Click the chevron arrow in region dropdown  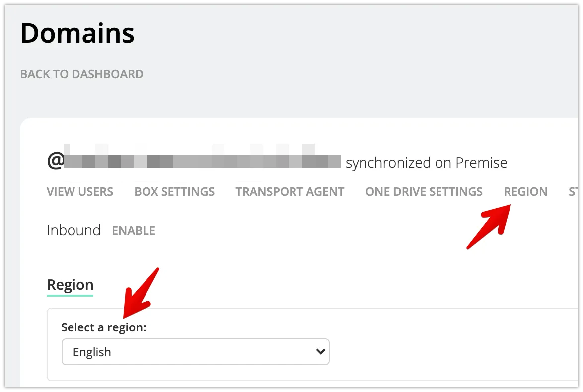[320, 352]
